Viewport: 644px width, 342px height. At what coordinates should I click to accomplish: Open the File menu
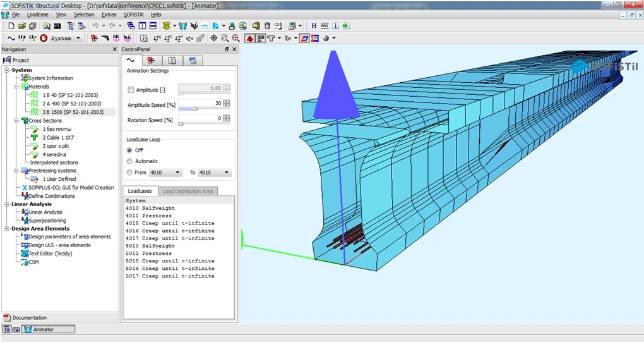(16, 15)
